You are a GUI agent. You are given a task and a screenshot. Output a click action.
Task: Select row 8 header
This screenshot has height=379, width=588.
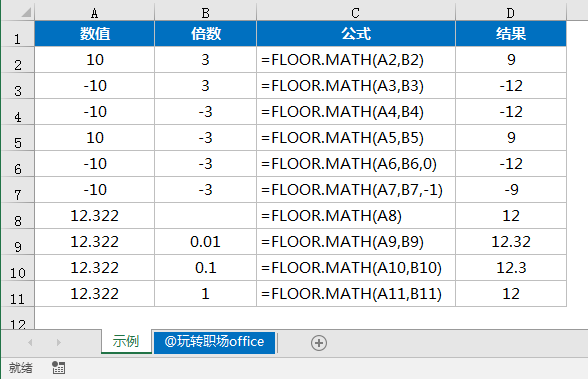tap(18, 216)
